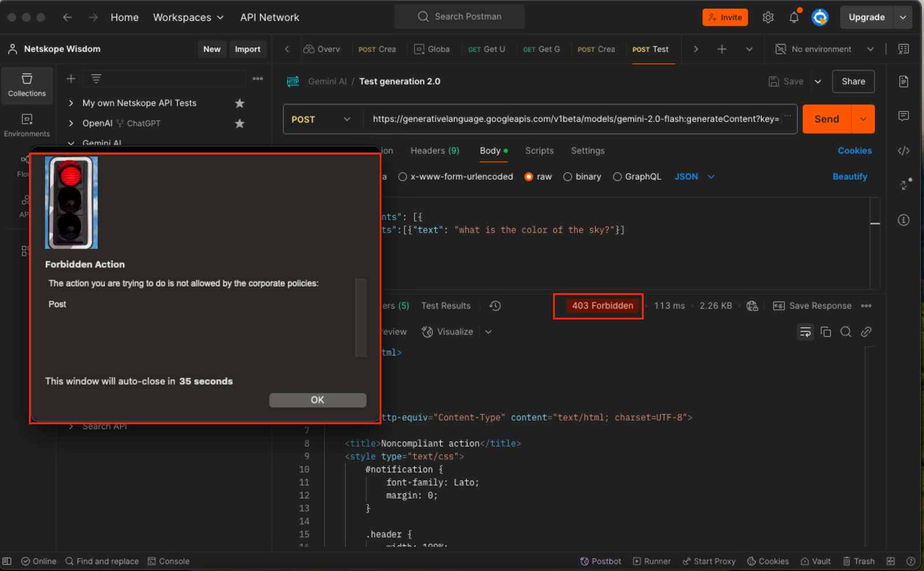Click the network globe icon in response bar
This screenshot has width=924, height=571.
pos(752,306)
